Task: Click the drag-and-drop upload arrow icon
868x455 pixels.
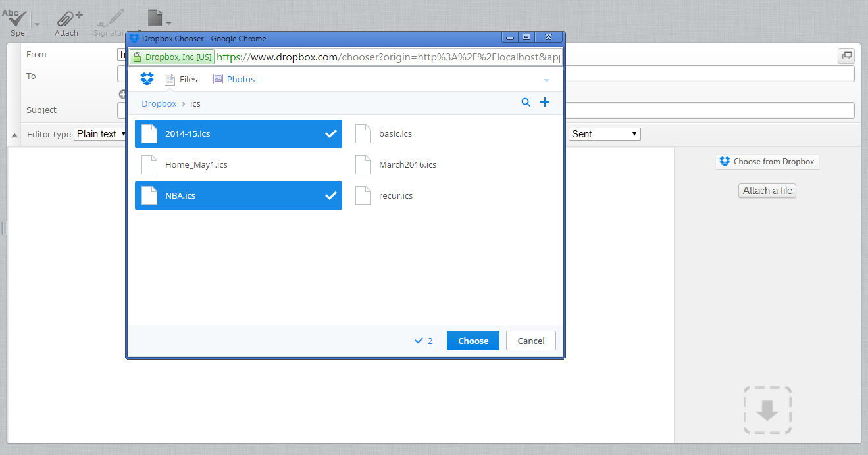Action: tap(767, 410)
